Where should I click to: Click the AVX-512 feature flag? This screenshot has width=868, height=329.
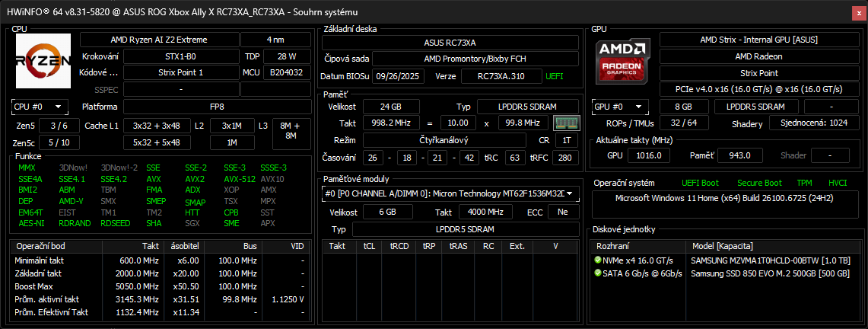239,179
